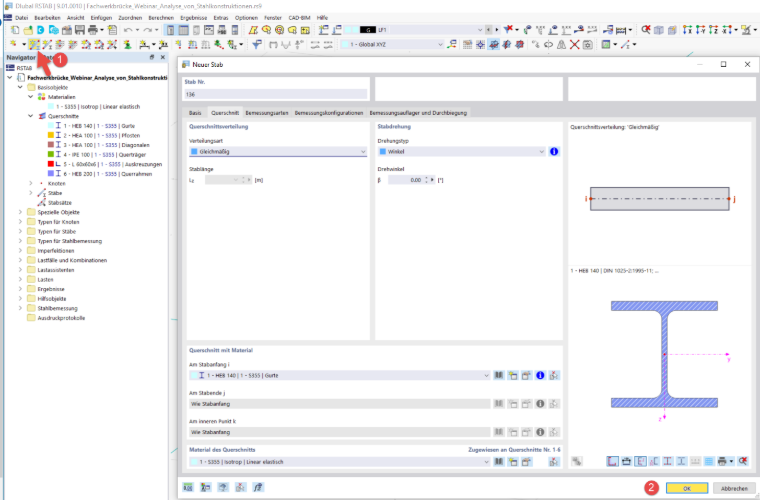Switch to the Basis tab

pos(195,112)
